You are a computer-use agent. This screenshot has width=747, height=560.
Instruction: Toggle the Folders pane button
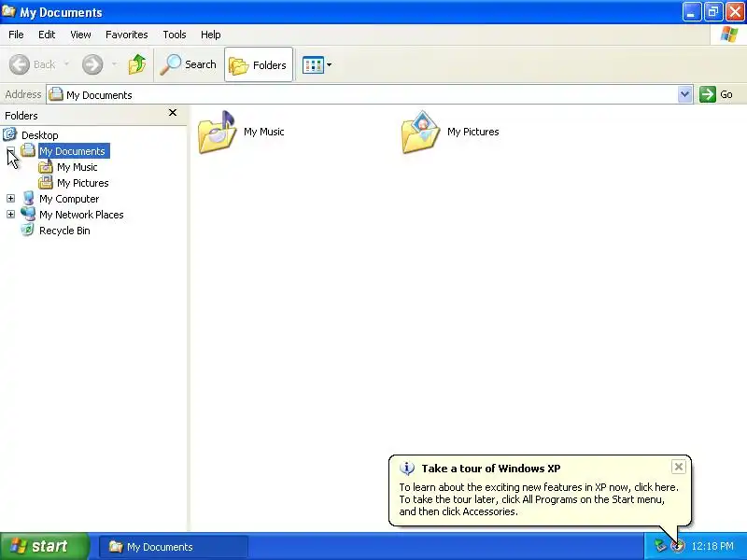[259, 64]
